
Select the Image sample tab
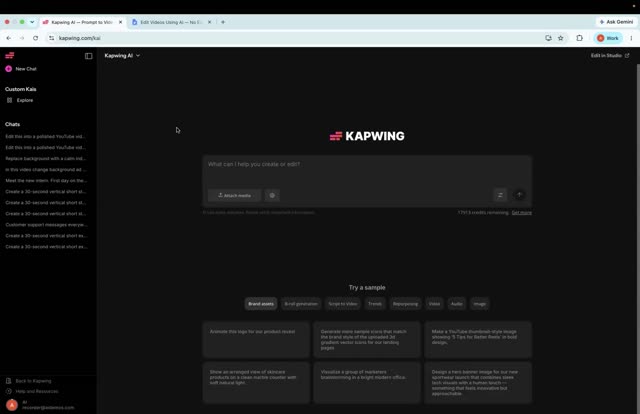tap(480, 304)
